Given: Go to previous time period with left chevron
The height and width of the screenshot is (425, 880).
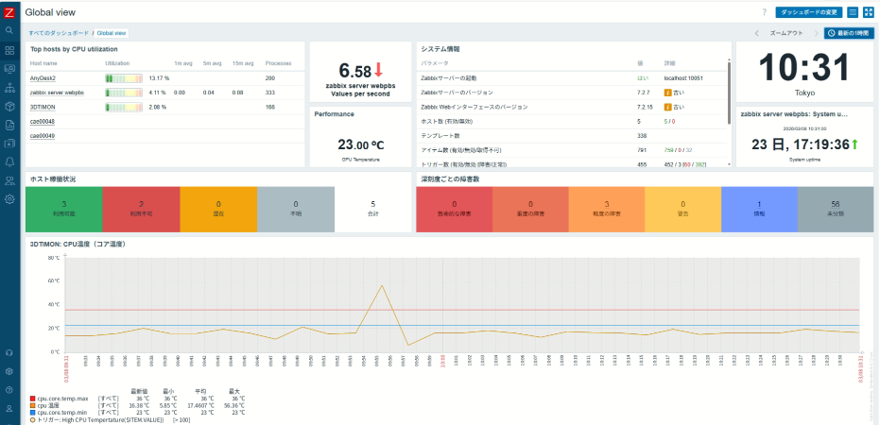Looking at the screenshot, I should pyautogui.click(x=757, y=33).
